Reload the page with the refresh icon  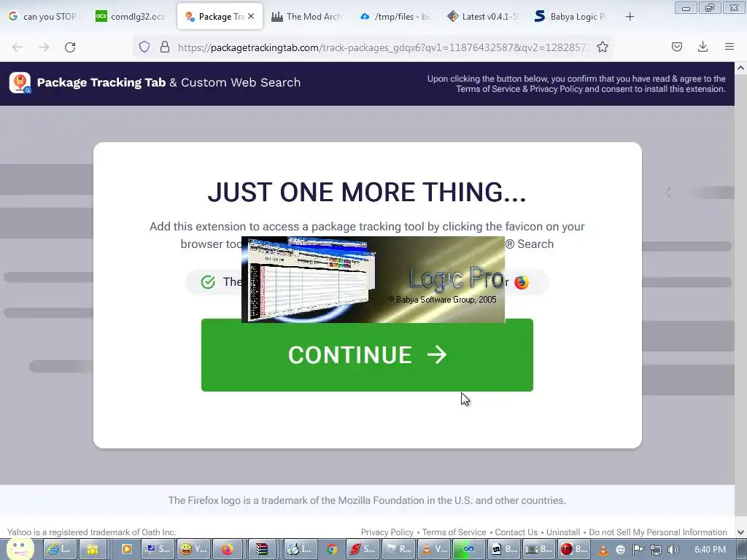[x=70, y=47]
